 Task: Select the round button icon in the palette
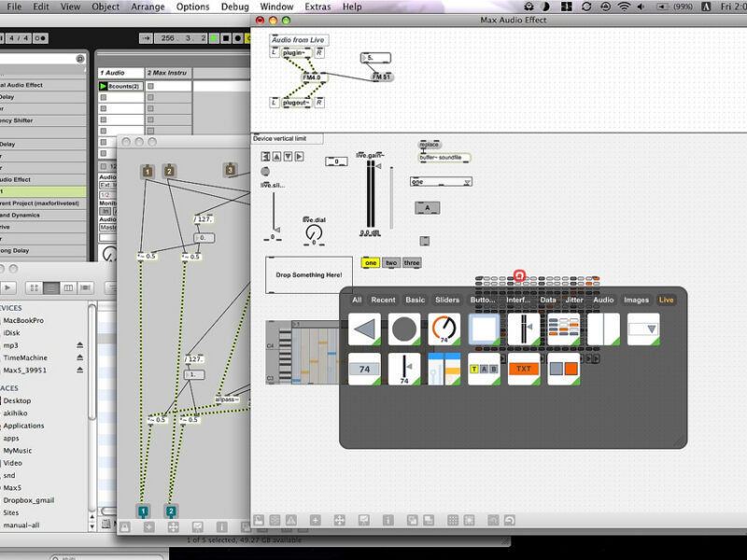(x=404, y=329)
